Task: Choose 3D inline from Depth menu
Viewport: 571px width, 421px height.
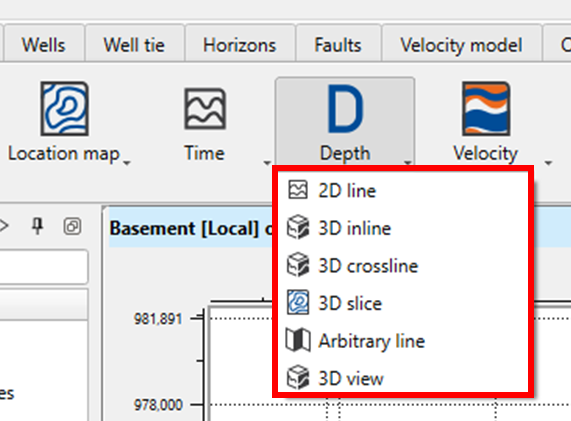Action: coord(354,228)
